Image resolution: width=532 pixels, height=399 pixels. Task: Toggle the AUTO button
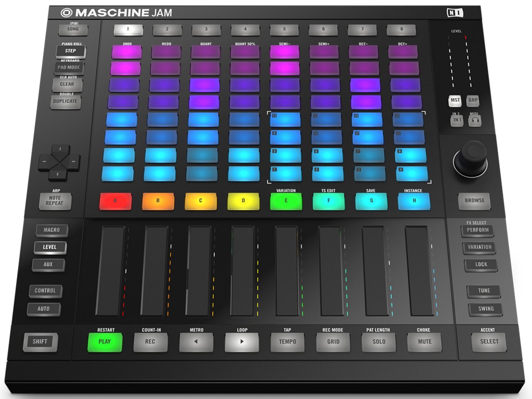tap(44, 309)
